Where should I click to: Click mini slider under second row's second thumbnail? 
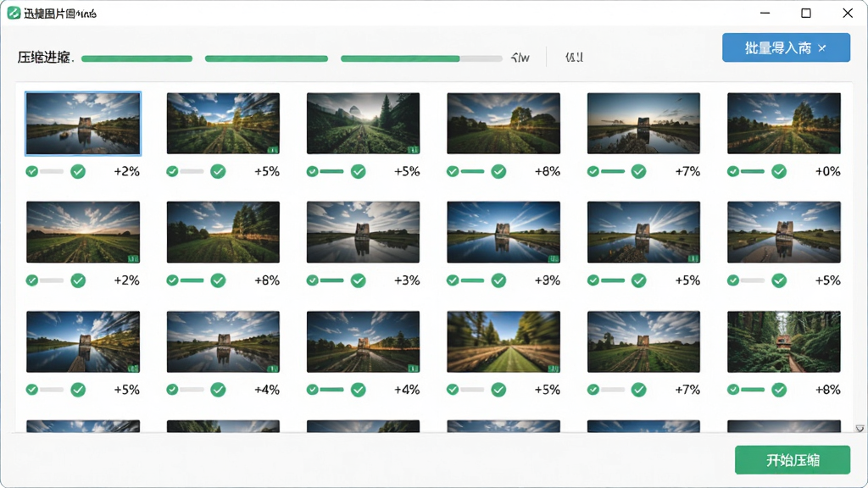click(x=192, y=280)
